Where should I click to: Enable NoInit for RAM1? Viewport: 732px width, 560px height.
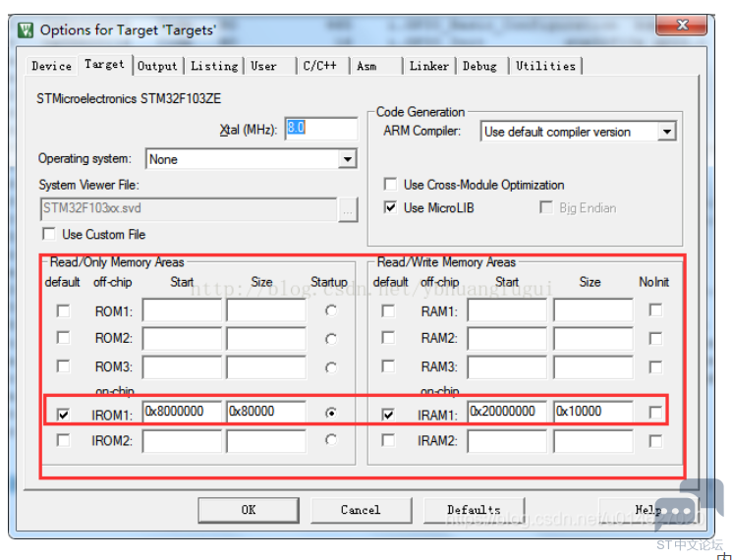coord(655,309)
